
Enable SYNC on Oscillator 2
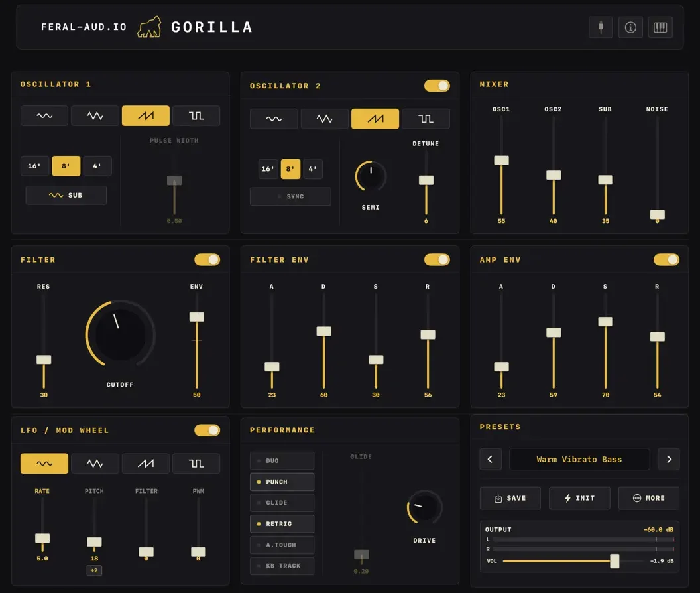click(290, 196)
